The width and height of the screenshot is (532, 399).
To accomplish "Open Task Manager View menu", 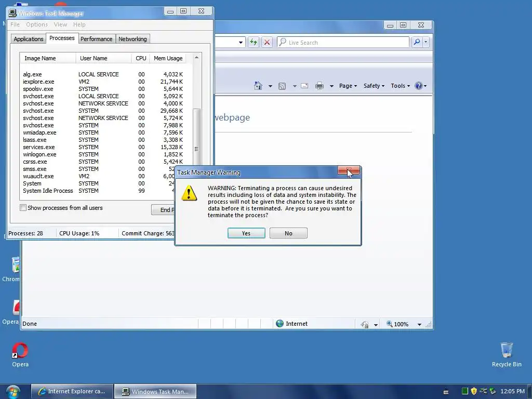I will pyautogui.click(x=60, y=24).
